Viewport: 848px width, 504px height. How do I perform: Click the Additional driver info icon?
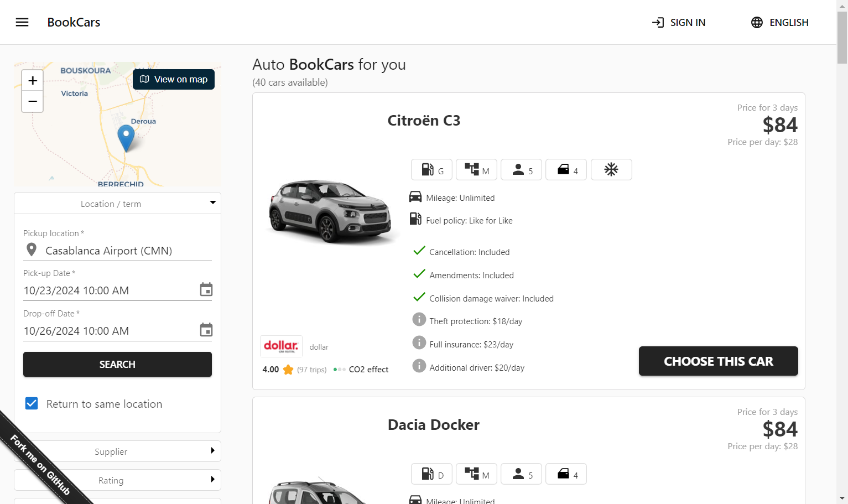click(x=419, y=366)
